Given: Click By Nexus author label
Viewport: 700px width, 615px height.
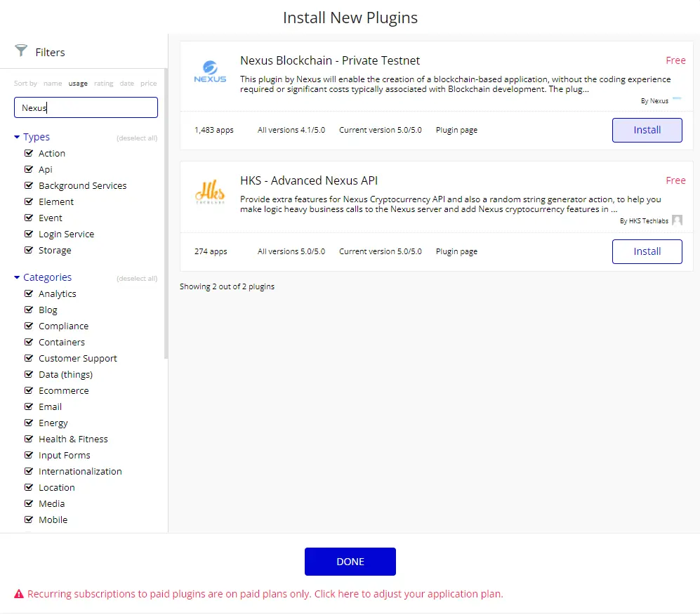Looking at the screenshot, I should pyautogui.click(x=654, y=101).
